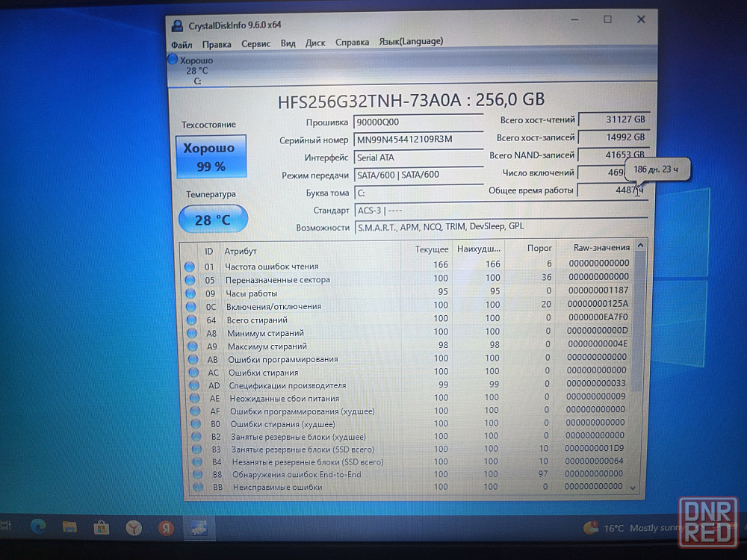Click status circle for Всего стираний row

[x=191, y=320]
